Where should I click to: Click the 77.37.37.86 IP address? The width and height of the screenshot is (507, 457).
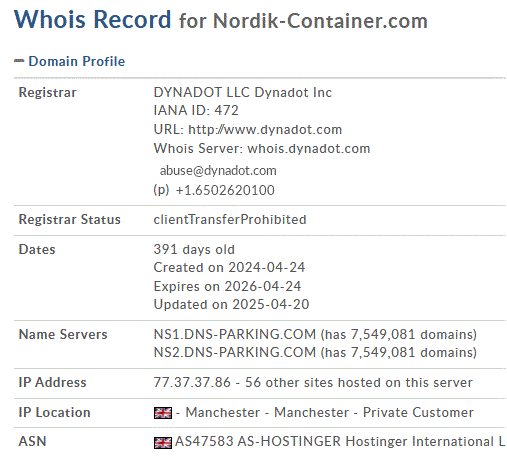[192, 382]
